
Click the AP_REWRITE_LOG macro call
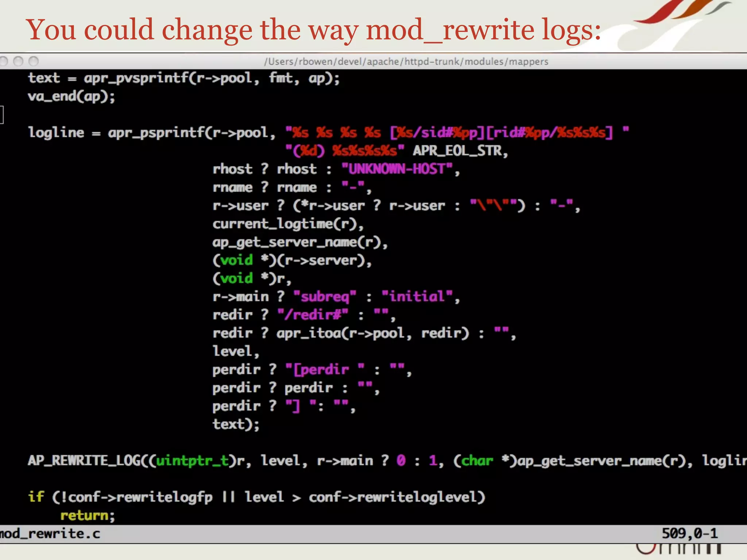pyautogui.click(x=387, y=461)
